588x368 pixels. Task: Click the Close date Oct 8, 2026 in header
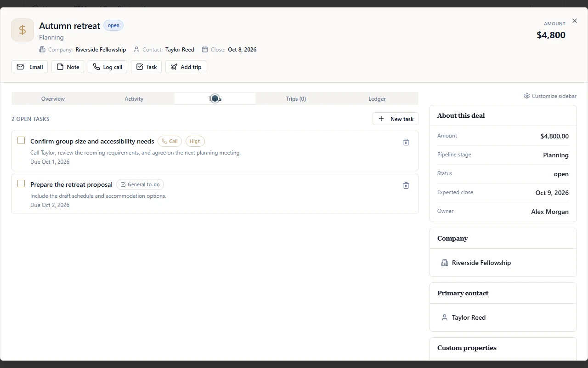(x=242, y=50)
